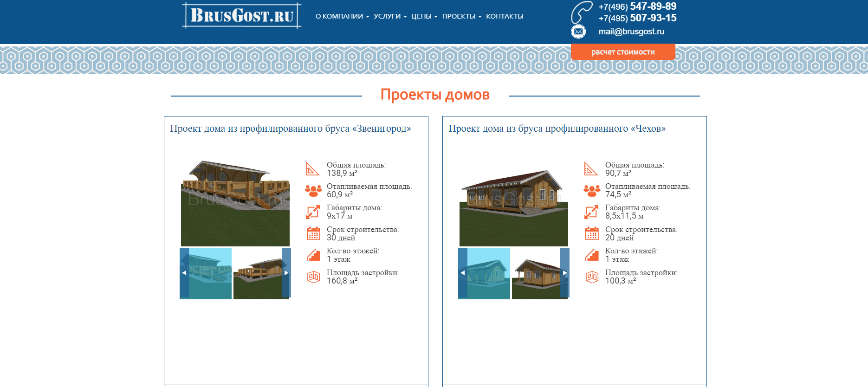Click the 60,9 м² heated area value
868x387 pixels.
340,195
